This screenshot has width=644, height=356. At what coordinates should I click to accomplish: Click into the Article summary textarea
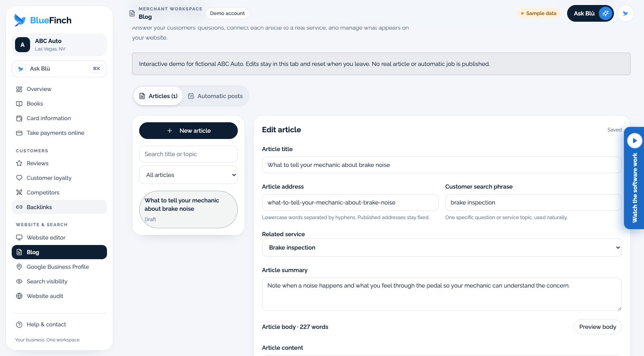click(x=442, y=294)
